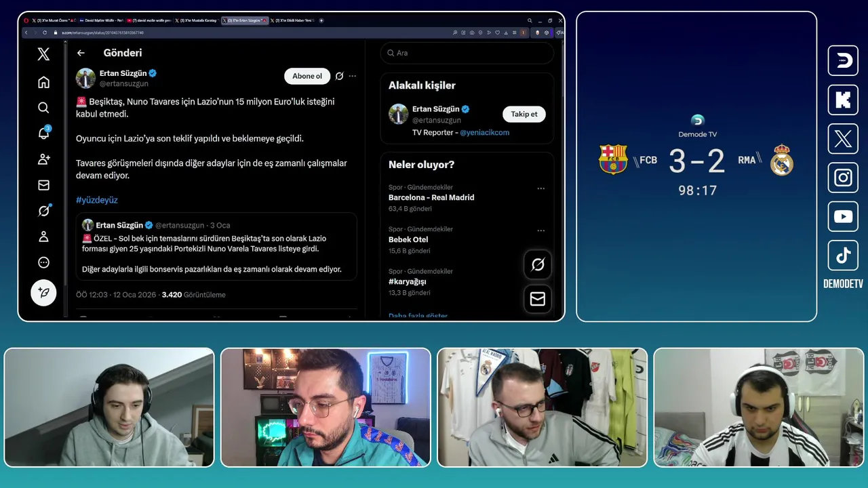Switch to YouTube david moller wolfe tab
The width and height of the screenshot is (868, 488).
pyautogui.click(x=149, y=20)
